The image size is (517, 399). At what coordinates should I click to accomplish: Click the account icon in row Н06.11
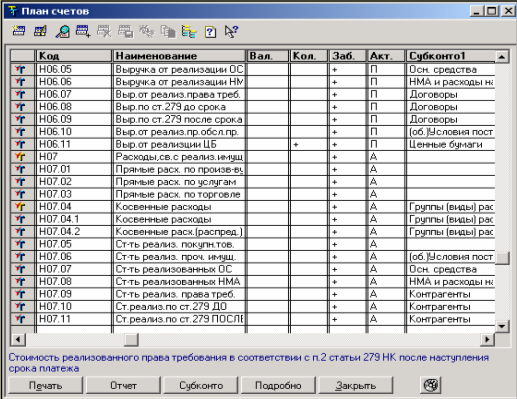pos(20,144)
